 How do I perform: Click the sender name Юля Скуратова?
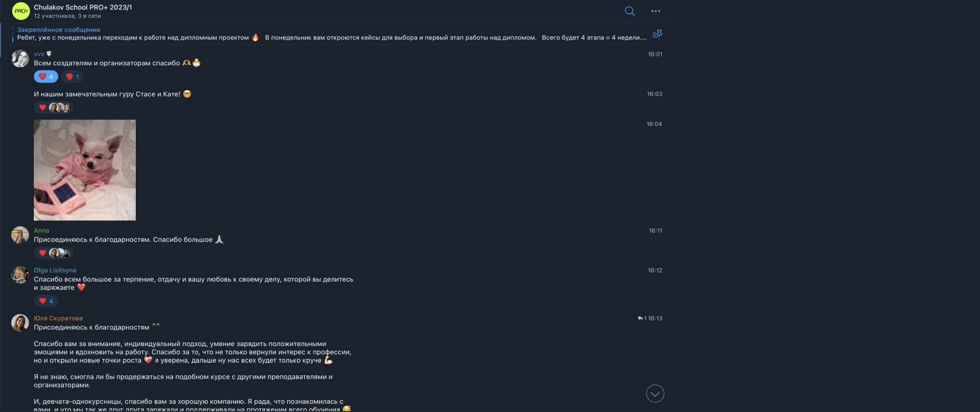coord(58,318)
